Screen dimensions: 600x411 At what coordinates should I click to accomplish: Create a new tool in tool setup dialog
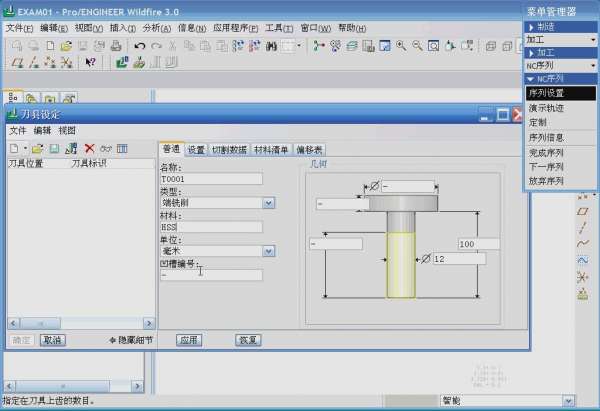(x=14, y=148)
